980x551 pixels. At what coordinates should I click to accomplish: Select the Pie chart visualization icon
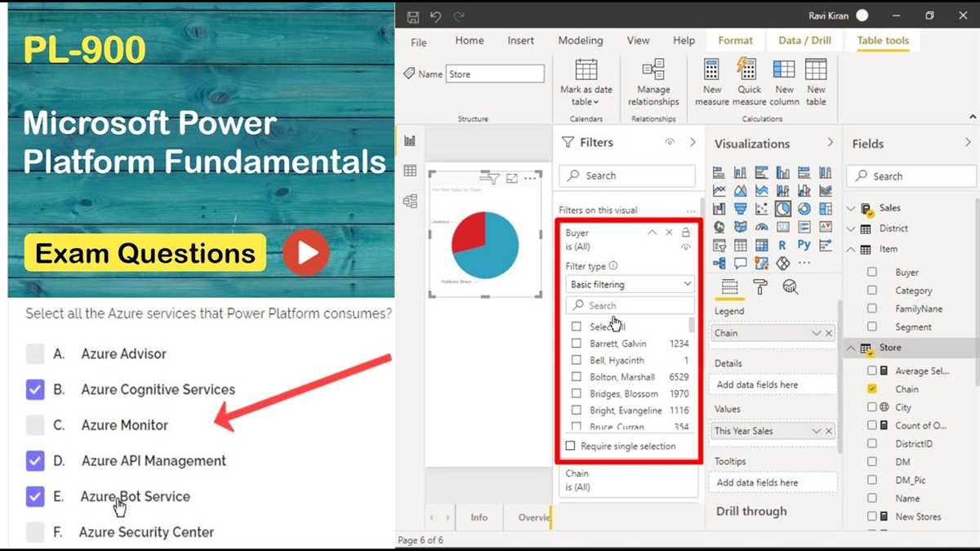[x=782, y=209]
